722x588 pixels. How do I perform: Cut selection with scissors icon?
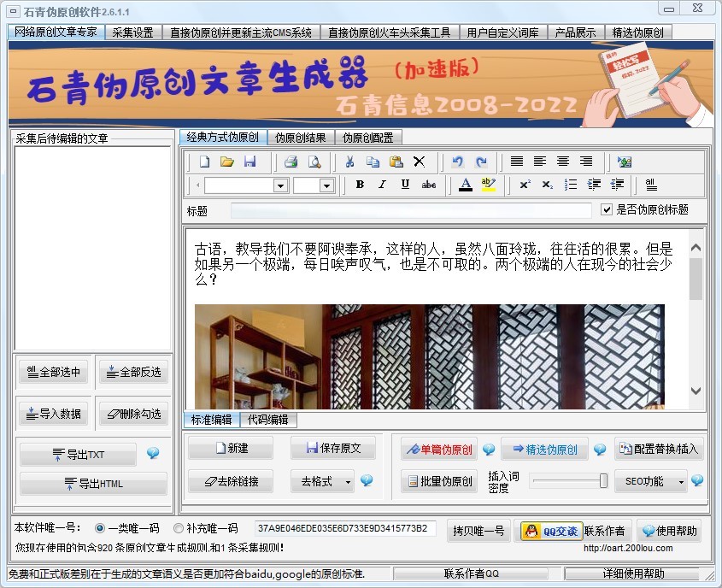(350, 162)
